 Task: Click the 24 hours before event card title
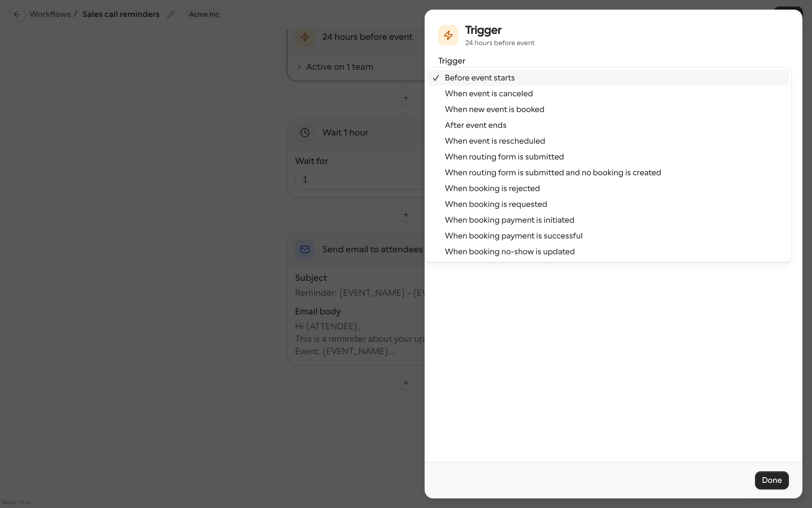[x=367, y=37]
